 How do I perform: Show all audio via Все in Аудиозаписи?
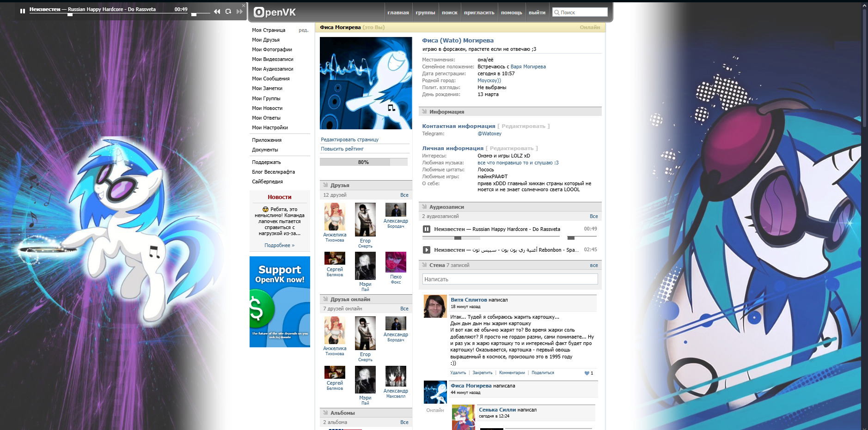point(594,216)
